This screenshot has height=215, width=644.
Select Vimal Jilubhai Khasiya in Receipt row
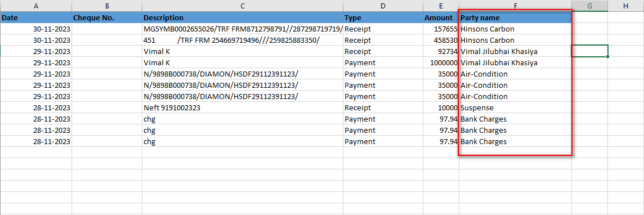click(x=515, y=52)
